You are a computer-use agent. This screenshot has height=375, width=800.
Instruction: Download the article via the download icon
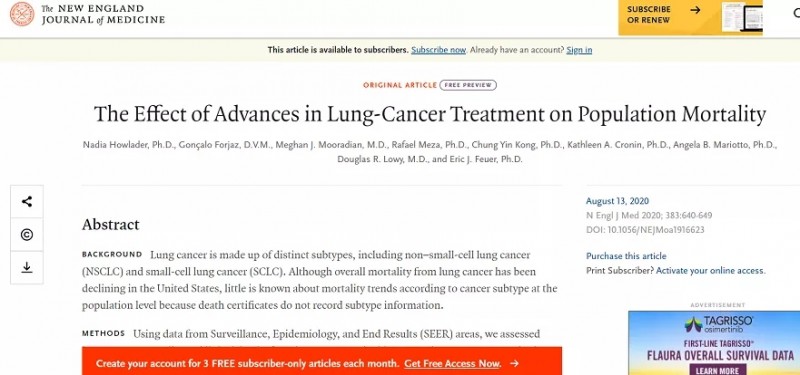pos(27,267)
